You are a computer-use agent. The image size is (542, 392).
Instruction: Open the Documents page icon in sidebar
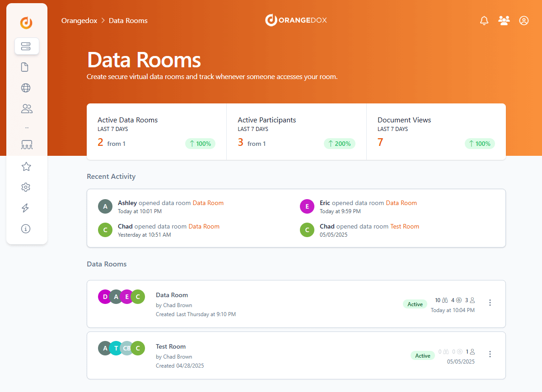point(25,67)
